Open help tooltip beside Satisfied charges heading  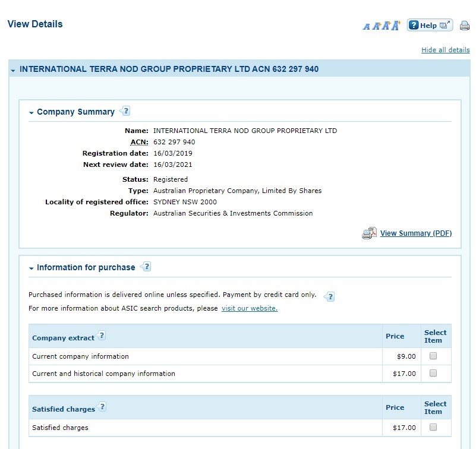coord(102,406)
